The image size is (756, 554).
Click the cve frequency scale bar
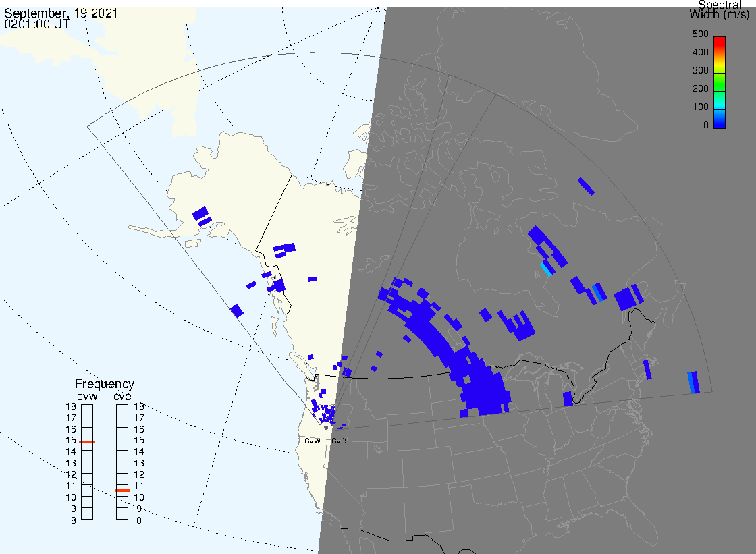pyautogui.click(x=122, y=462)
